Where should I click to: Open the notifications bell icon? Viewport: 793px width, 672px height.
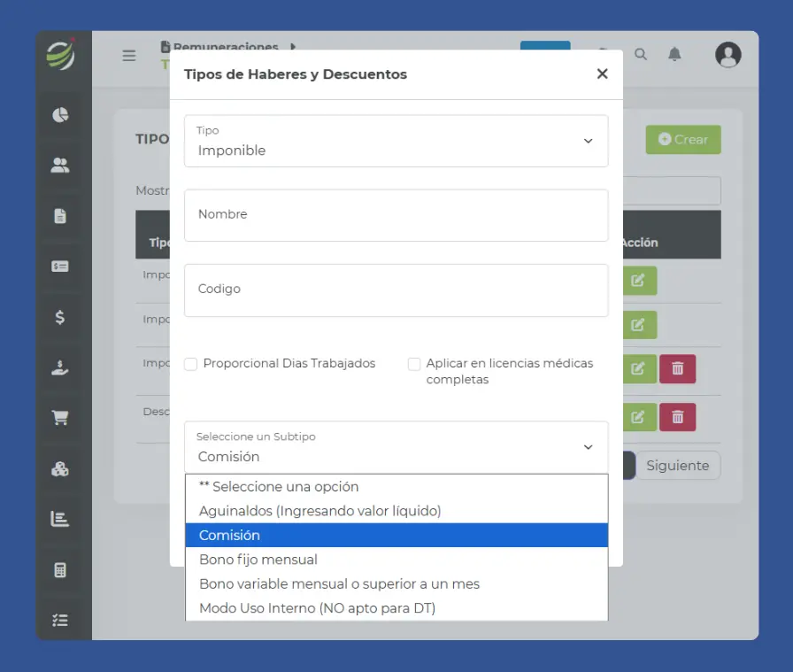coord(674,55)
